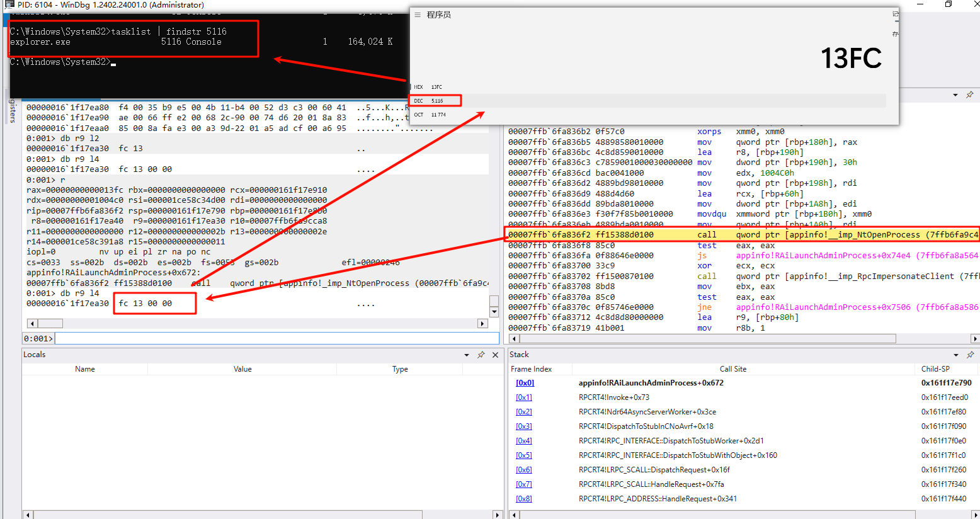This screenshot has height=519, width=980.
Task: Click the Name column header in Locals
Action: 85,369
